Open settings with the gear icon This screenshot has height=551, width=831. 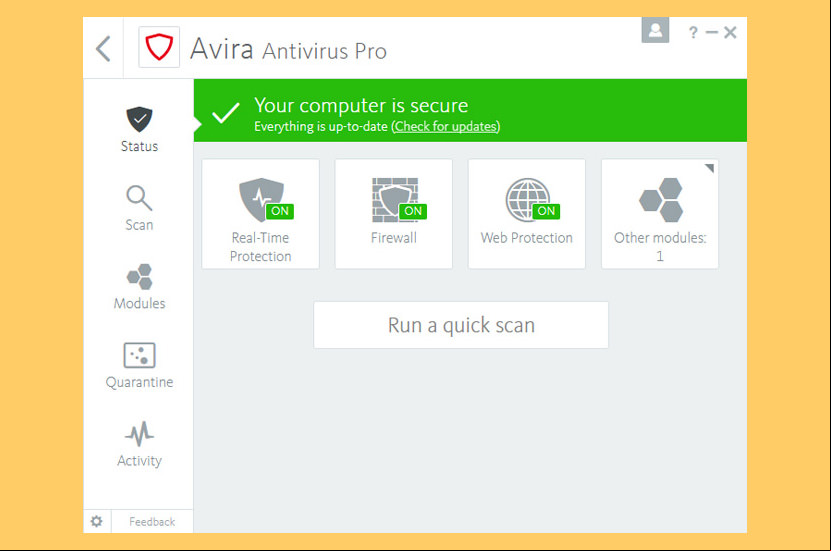pyautogui.click(x=96, y=521)
